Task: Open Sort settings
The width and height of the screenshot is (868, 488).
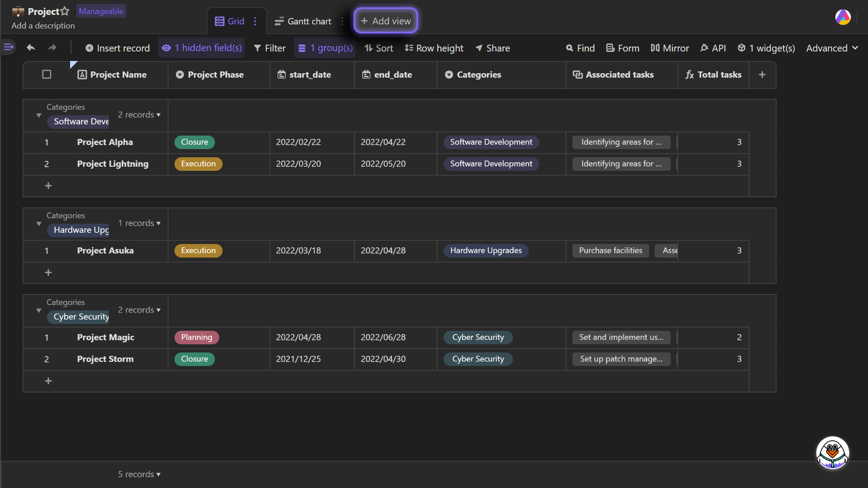Action: (x=379, y=48)
